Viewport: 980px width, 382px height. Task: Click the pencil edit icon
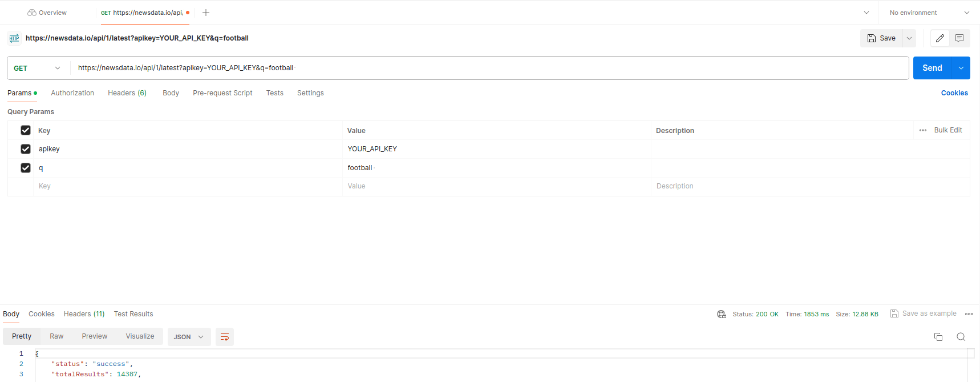tap(940, 38)
